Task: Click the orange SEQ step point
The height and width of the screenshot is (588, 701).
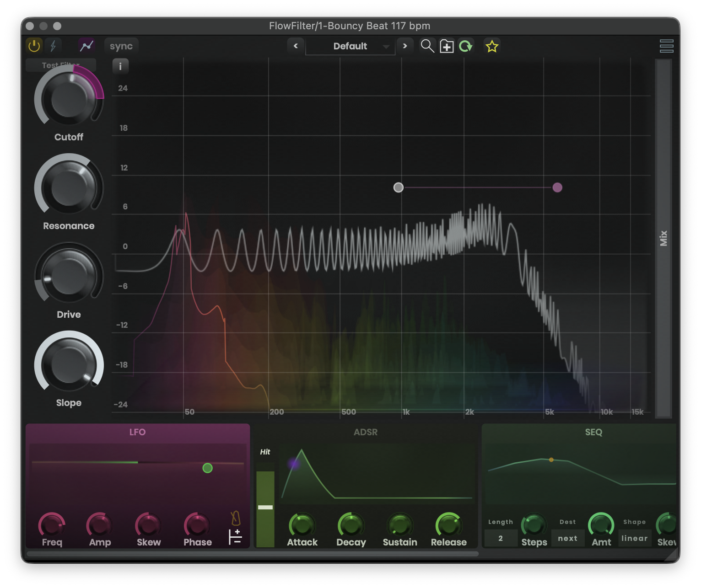Action: [551, 460]
